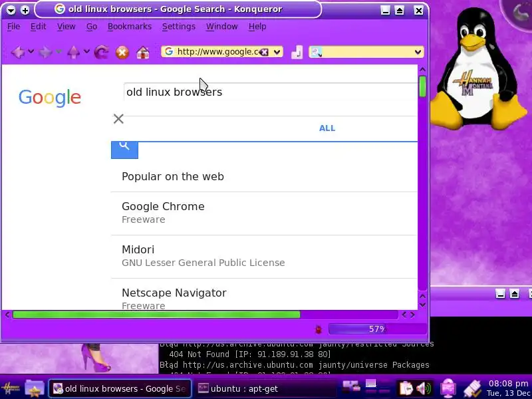Click the clock showing 08:08 pm
Viewport: 532px width, 399px height.
pos(509,384)
